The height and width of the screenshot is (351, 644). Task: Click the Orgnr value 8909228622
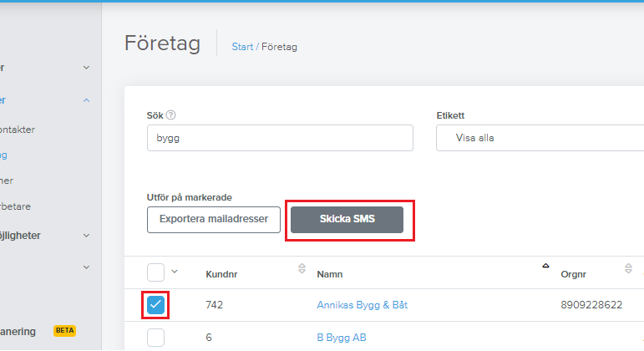pos(591,305)
